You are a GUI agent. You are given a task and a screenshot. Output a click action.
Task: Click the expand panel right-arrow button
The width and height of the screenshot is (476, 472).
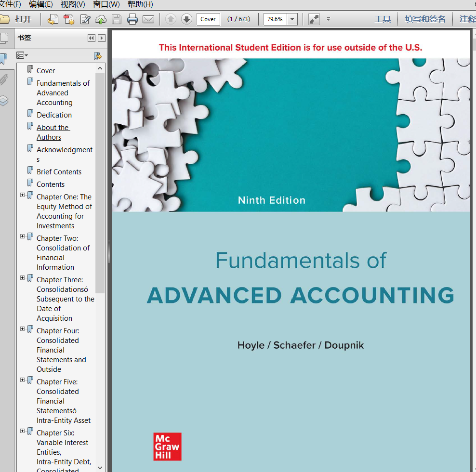[102, 38]
